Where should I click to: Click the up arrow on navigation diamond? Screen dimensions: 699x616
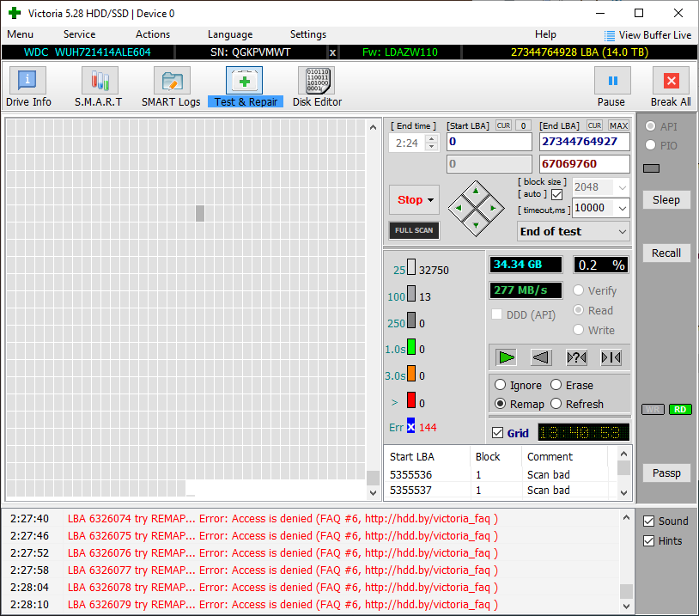476,191
